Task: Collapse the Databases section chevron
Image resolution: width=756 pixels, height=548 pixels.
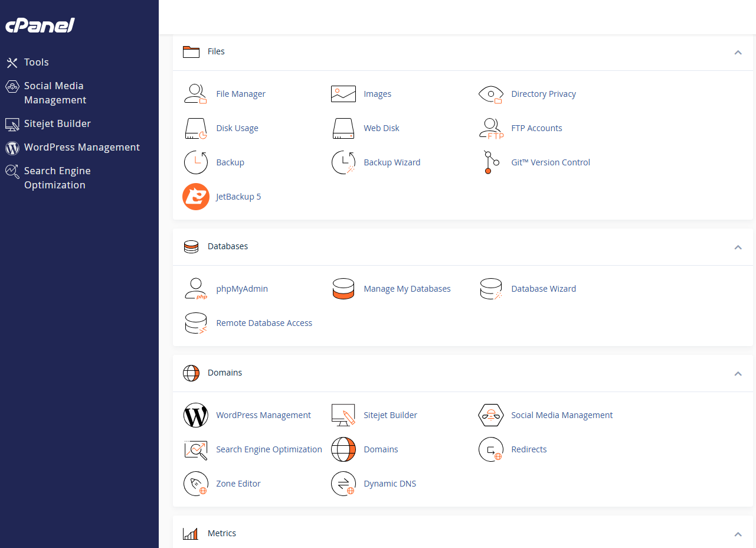Action: pos(738,247)
